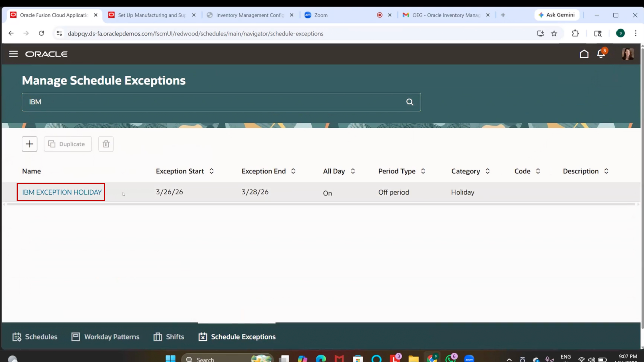644x362 pixels.
Task: Open the Oracle navigator hamburger menu
Action: (13, 54)
